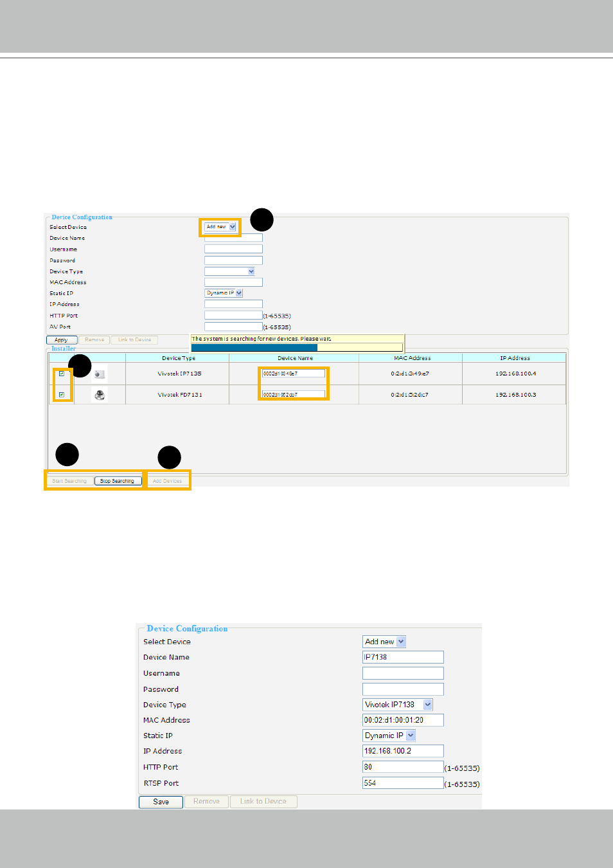This screenshot has height=868, width=613.
Task: Click the empty Username field in the lower panel
Action: coord(403,673)
